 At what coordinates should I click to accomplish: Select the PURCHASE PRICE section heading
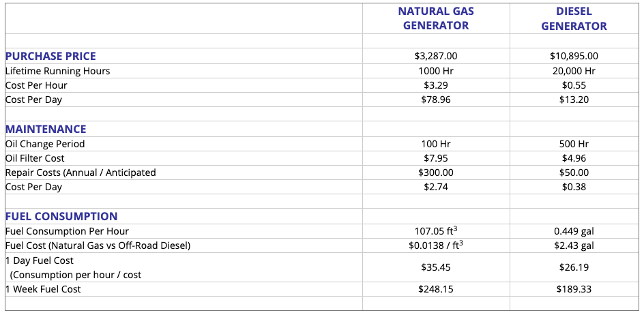tap(50, 56)
